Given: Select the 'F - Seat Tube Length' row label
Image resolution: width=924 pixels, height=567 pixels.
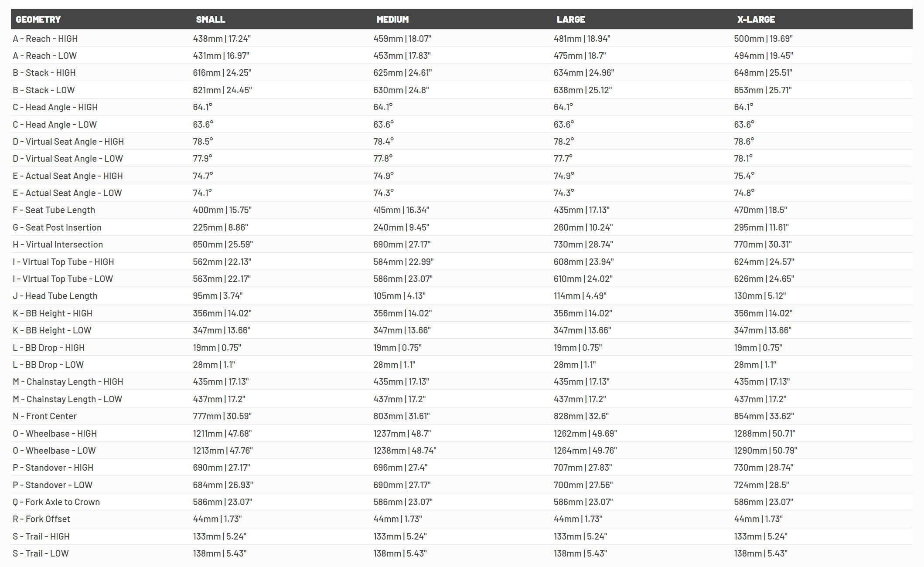Looking at the screenshot, I should [x=54, y=210].
